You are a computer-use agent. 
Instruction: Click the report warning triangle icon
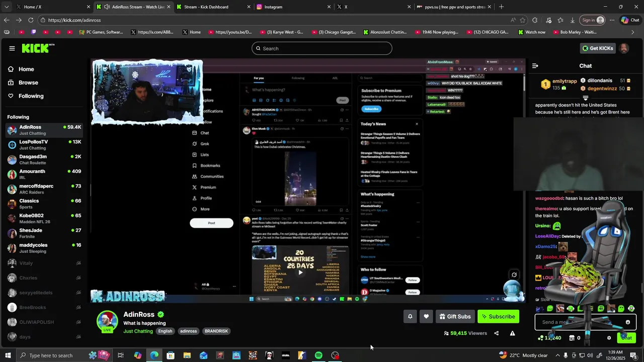[x=512, y=333]
